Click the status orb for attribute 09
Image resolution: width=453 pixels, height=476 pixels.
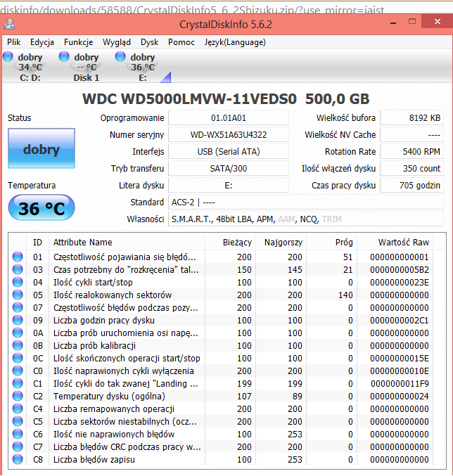pyautogui.click(x=18, y=320)
